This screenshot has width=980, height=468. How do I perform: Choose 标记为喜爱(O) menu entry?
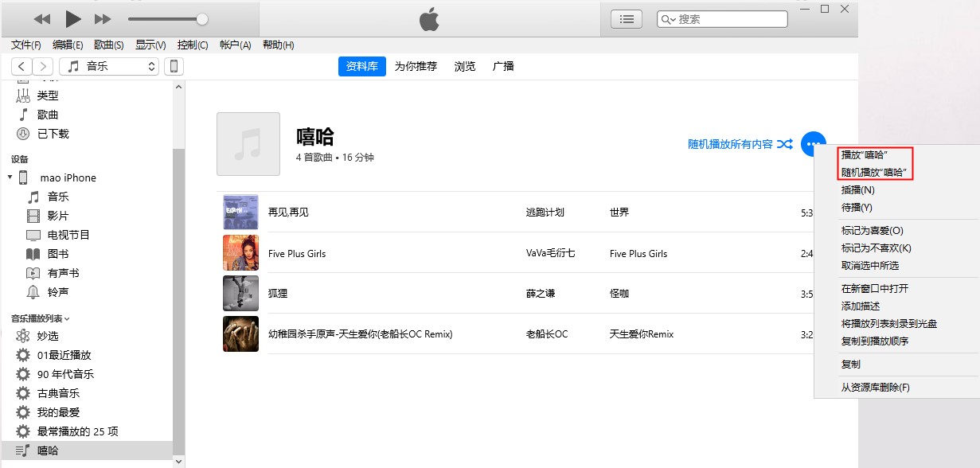[873, 231]
